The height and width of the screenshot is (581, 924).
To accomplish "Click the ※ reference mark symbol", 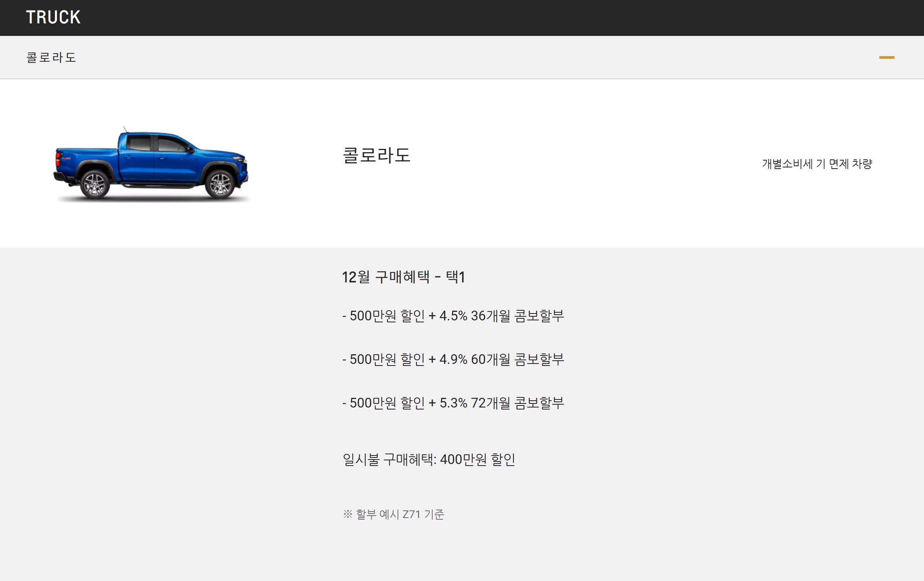I will (x=348, y=514).
